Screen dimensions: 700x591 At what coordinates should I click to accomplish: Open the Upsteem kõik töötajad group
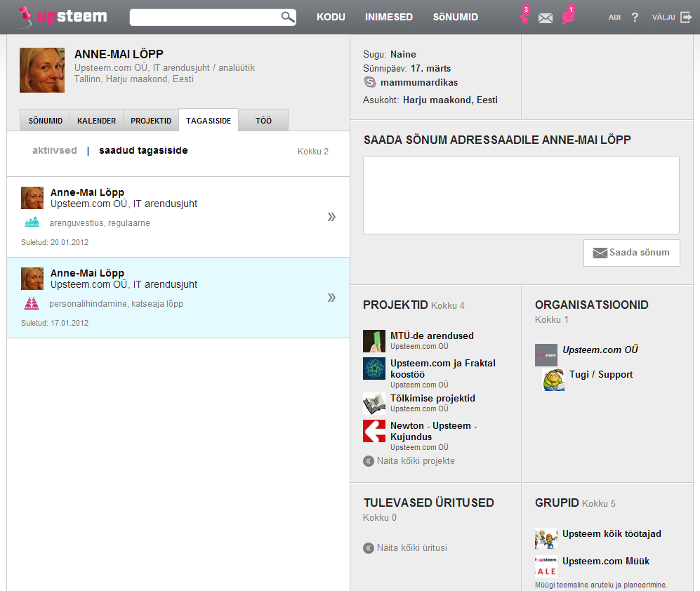coord(612,534)
